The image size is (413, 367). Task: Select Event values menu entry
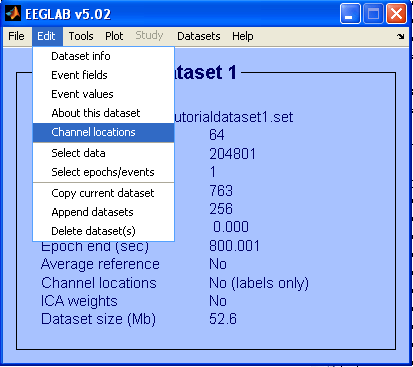click(x=104, y=94)
